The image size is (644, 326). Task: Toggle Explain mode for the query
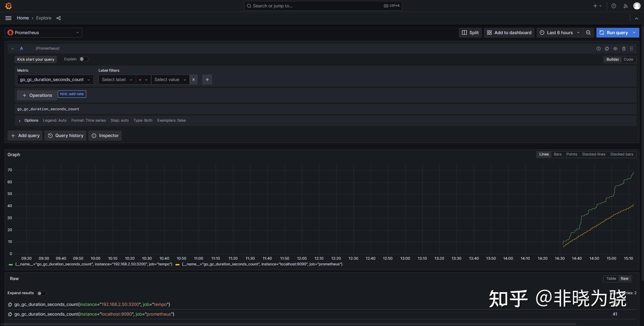click(84, 59)
